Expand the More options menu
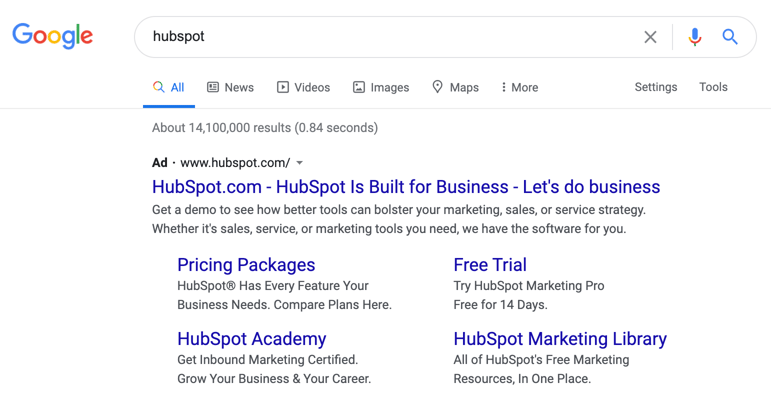Viewport: 771px width, 410px height. [x=519, y=87]
